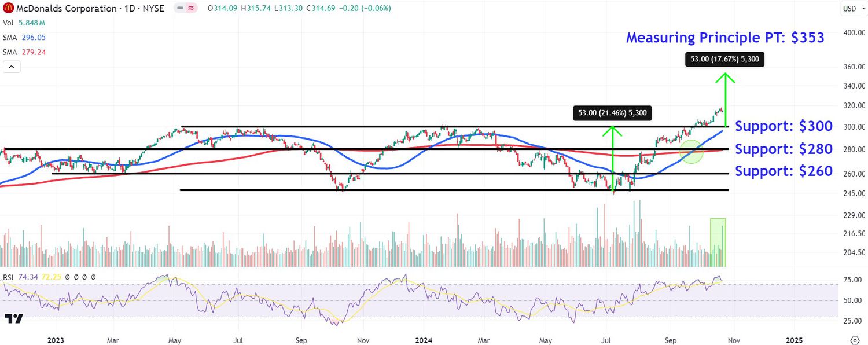Click the Nov label before 2025
868x345 pixels.
pyautogui.click(x=733, y=339)
